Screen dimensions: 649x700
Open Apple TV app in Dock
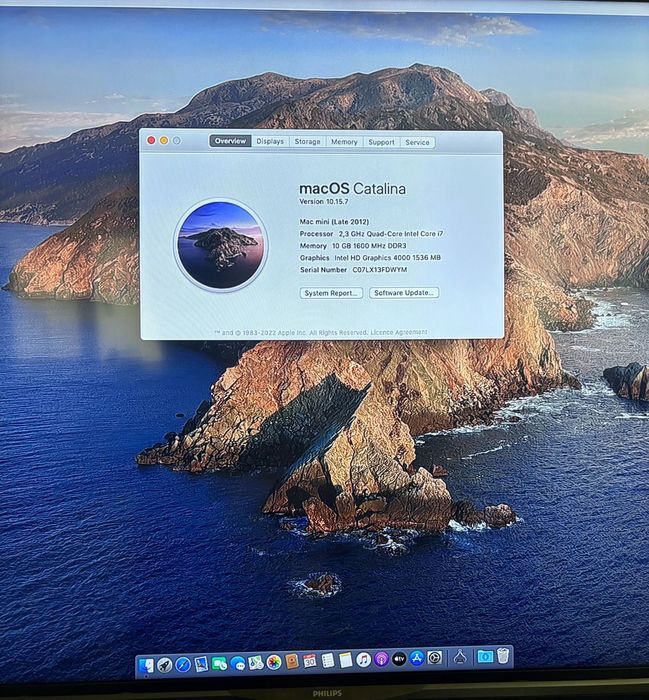(x=399, y=658)
